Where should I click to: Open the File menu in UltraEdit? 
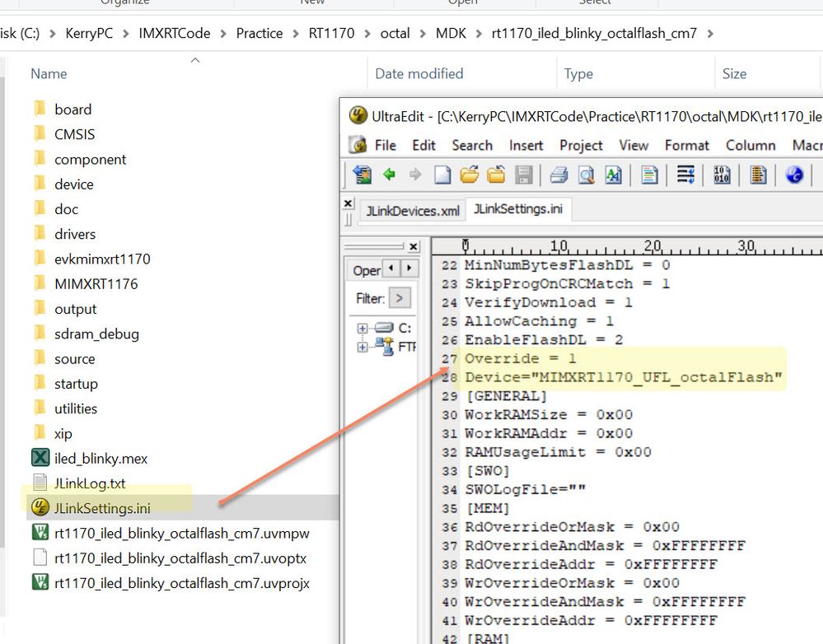coord(386,146)
